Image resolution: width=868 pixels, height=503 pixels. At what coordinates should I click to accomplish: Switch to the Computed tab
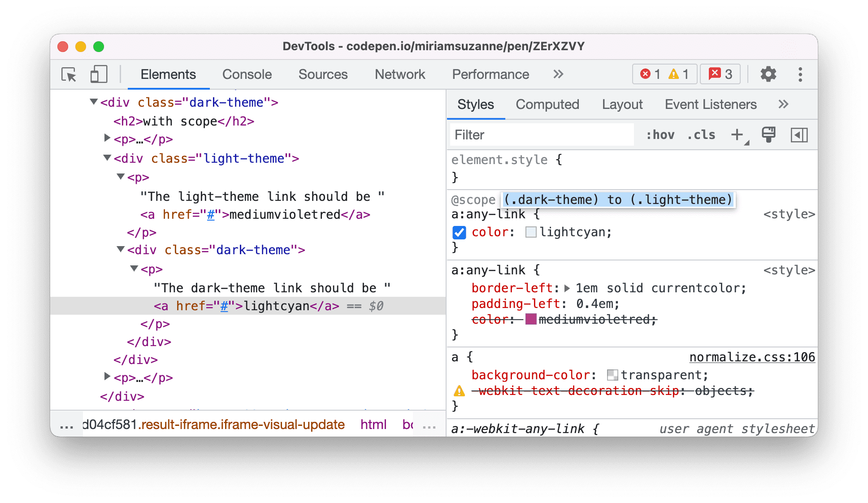point(549,105)
